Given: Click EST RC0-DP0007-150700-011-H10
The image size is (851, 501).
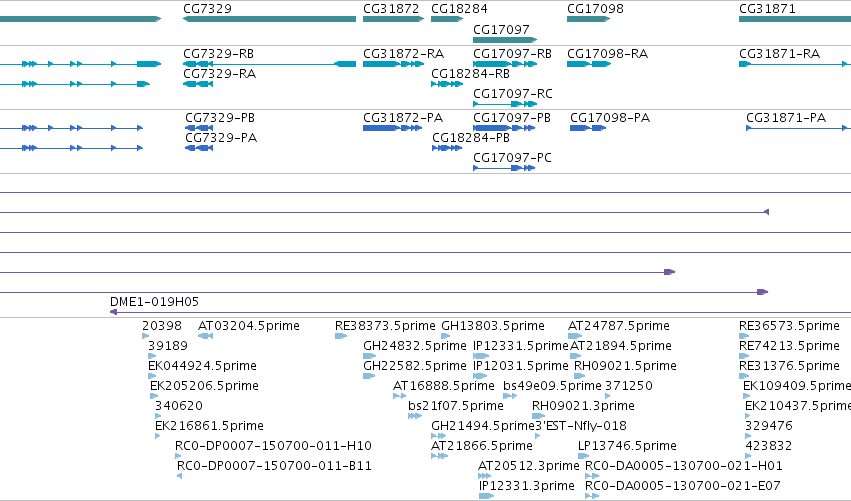Looking at the screenshot, I should click(x=178, y=456).
